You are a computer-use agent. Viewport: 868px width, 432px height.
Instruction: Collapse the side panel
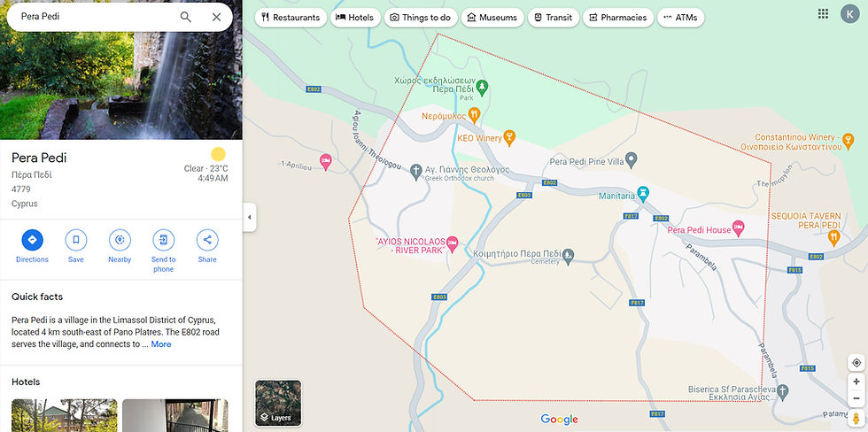click(249, 217)
